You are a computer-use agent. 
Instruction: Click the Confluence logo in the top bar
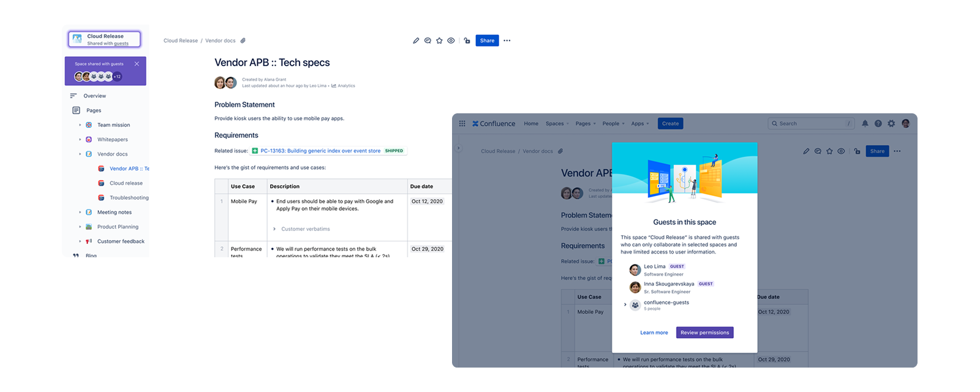tap(494, 124)
